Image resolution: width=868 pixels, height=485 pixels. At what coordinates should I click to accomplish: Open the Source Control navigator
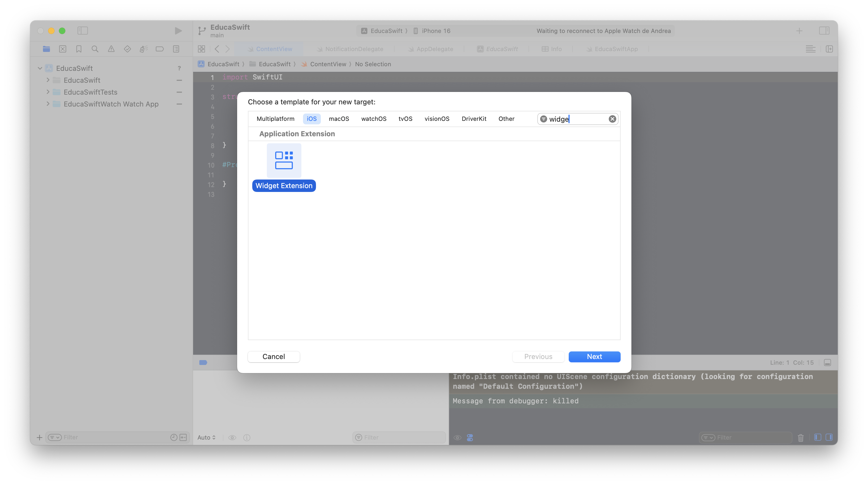pyautogui.click(x=63, y=49)
